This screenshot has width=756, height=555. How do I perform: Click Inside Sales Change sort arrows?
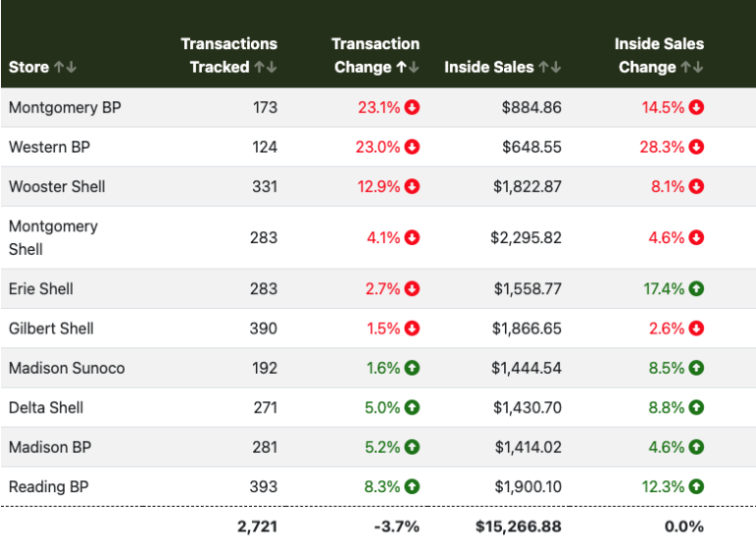[x=692, y=68]
